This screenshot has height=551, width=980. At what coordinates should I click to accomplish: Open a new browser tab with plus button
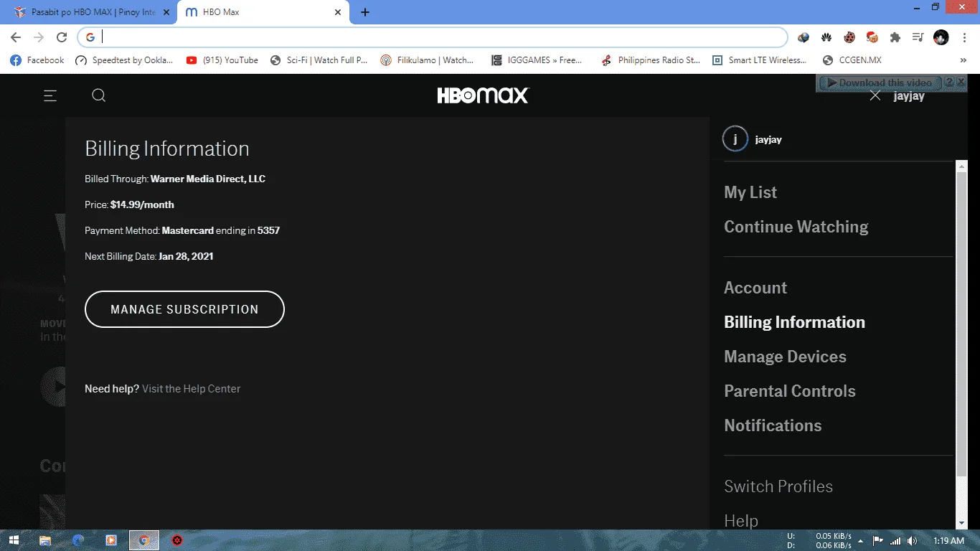tap(364, 12)
